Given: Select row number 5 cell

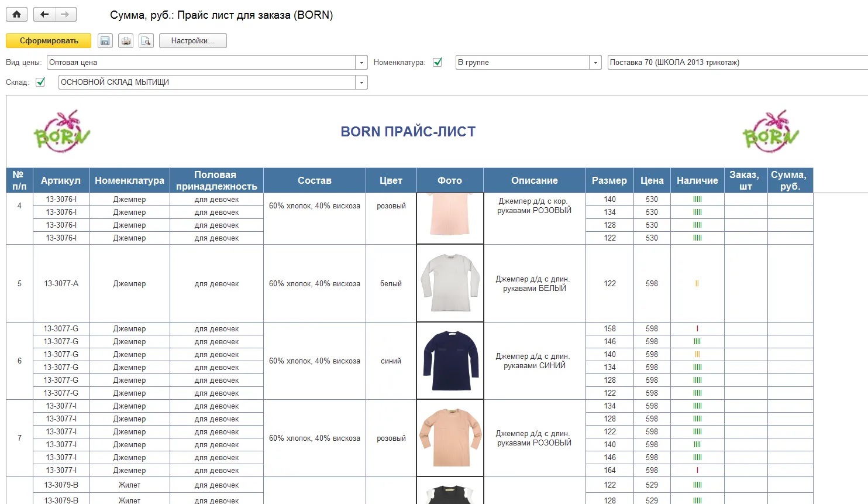Looking at the screenshot, I should coord(19,283).
